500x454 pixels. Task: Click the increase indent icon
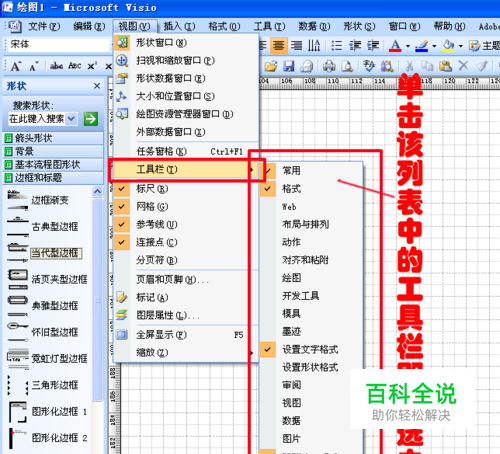(373, 45)
